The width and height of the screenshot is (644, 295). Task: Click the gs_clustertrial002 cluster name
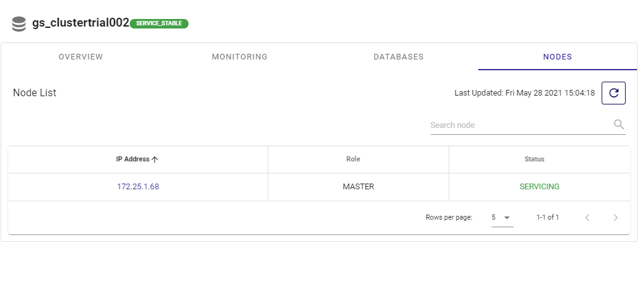(x=80, y=23)
